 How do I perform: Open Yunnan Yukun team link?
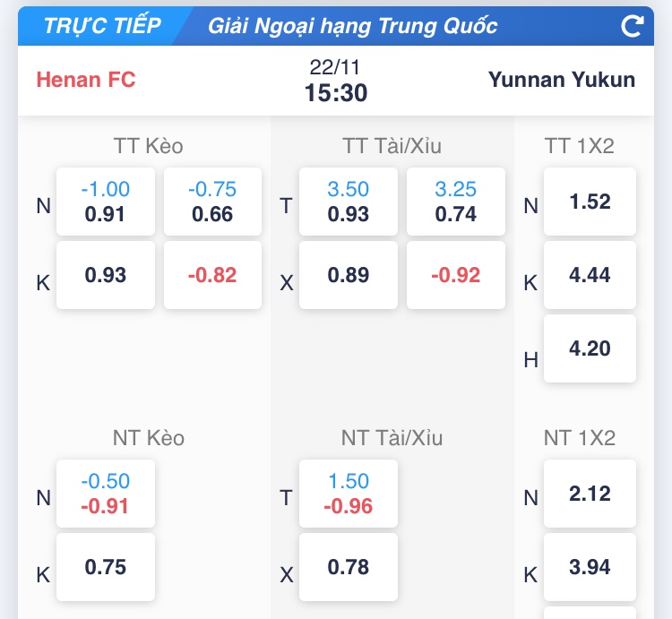562,79
